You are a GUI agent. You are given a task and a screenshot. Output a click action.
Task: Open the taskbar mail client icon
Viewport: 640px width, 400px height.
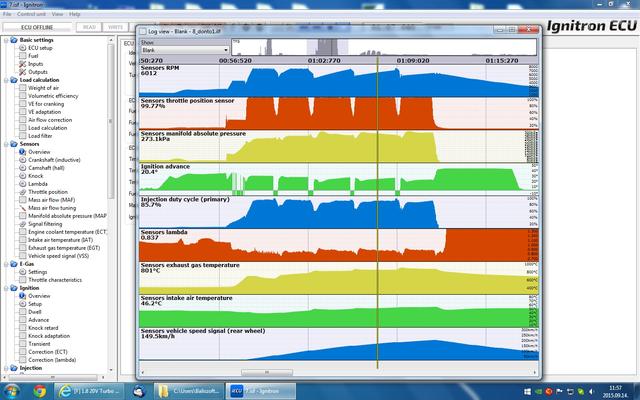pos(139,391)
